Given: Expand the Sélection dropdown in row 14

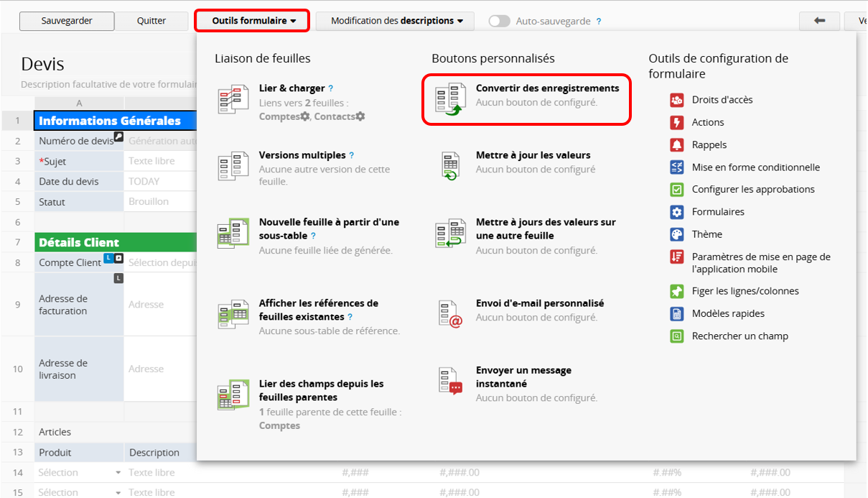Looking at the screenshot, I should pos(118,473).
